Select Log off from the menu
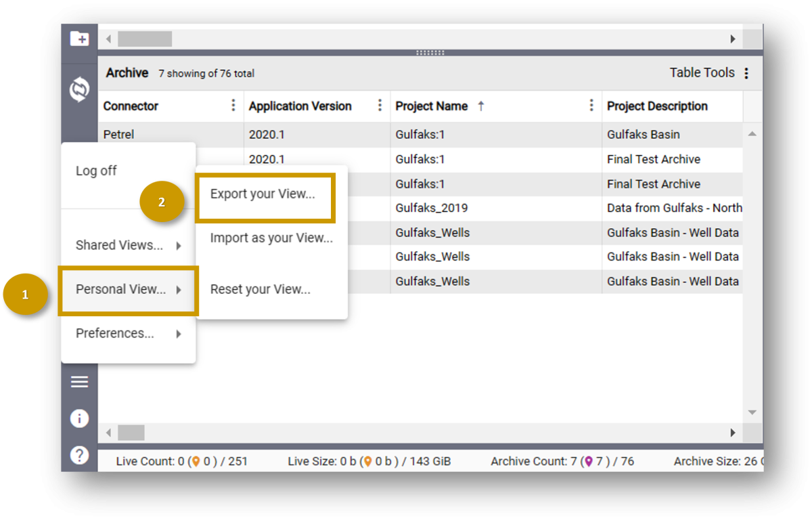This screenshot has width=812, height=520. 96,171
